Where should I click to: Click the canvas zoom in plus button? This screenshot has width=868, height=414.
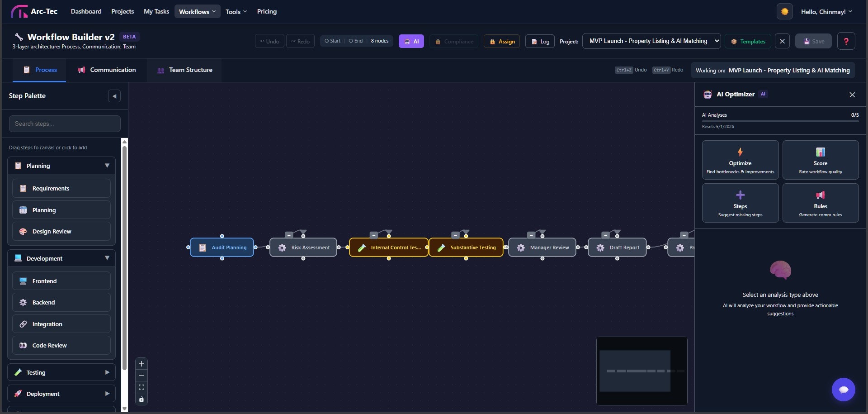click(142, 364)
